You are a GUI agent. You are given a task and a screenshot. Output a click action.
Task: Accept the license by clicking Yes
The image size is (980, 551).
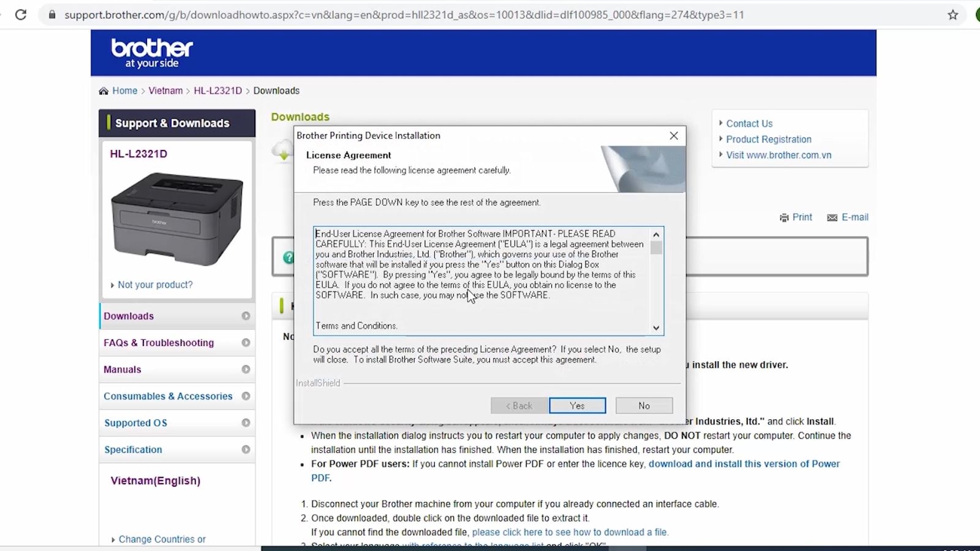click(578, 405)
